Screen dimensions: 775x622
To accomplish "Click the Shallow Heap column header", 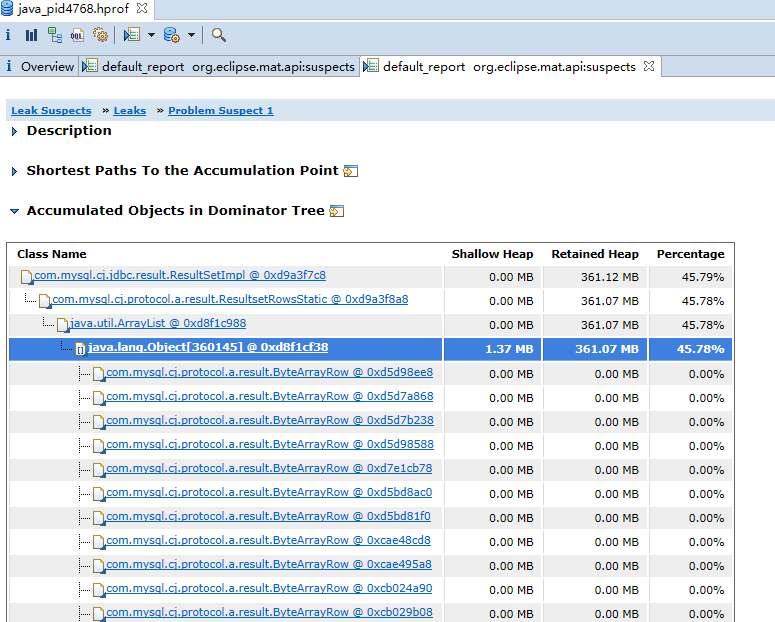I will [492, 254].
